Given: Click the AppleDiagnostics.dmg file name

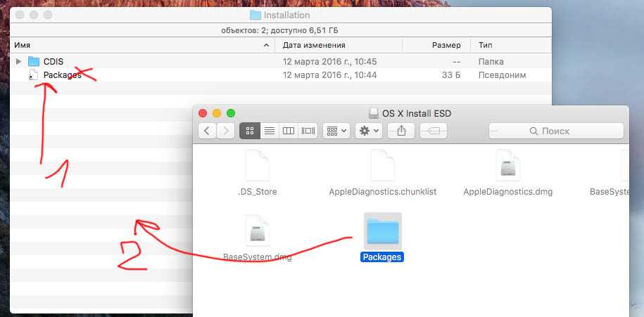Looking at the screenshot, I should tap(508, 192).
